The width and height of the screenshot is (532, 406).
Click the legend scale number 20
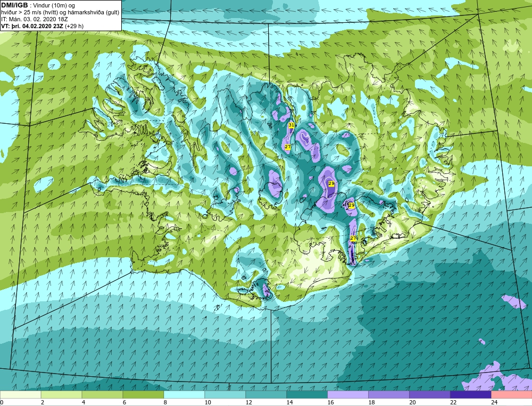[x=413, y=402]
